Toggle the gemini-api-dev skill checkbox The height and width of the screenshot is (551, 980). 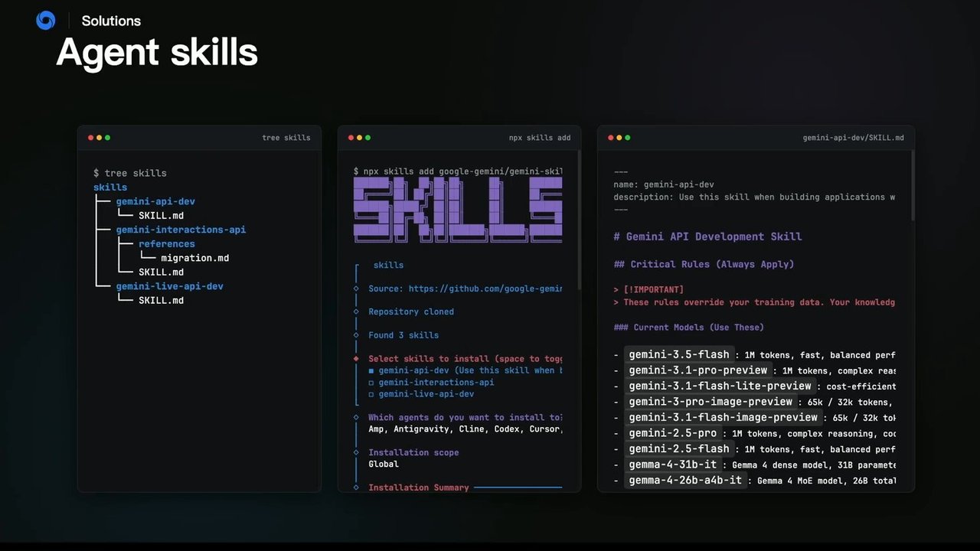pyautogui.click(x=371, y=370)
